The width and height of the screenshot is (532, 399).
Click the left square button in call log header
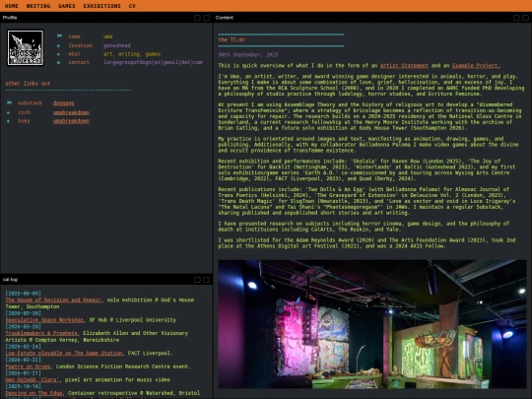pos(197,280)
